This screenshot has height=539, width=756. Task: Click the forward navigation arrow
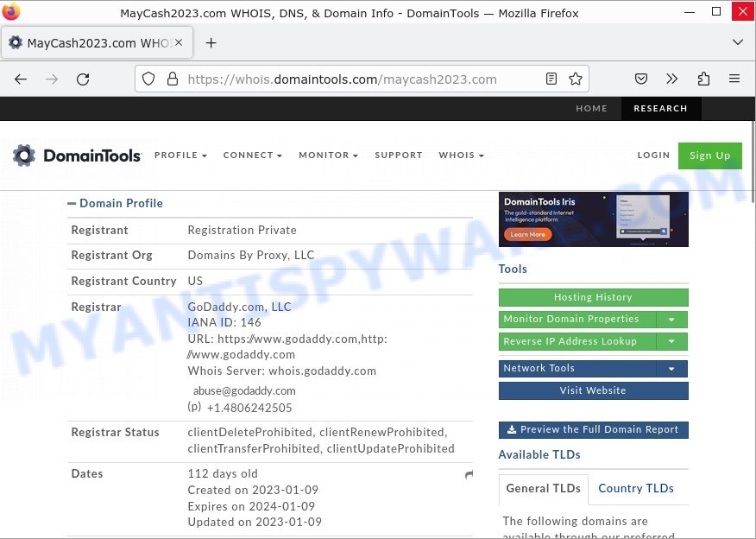click(x=52, y=79)
